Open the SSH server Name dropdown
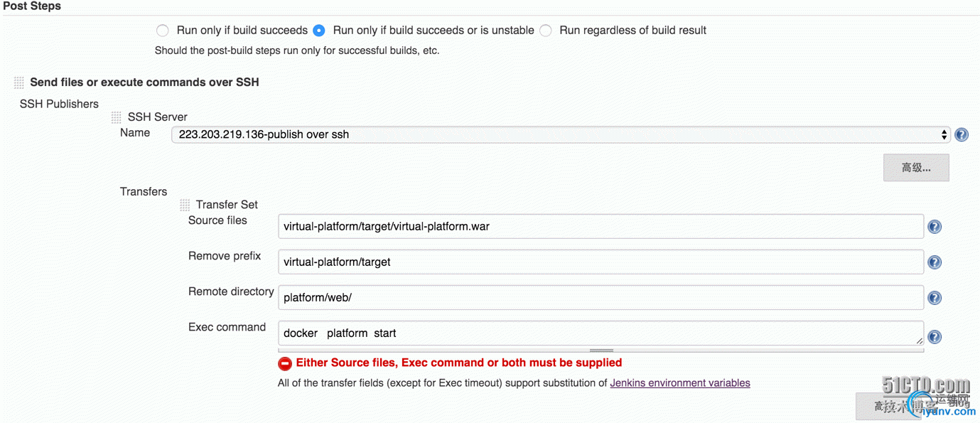This screenshot has width=980, height=423. (561, 134)
